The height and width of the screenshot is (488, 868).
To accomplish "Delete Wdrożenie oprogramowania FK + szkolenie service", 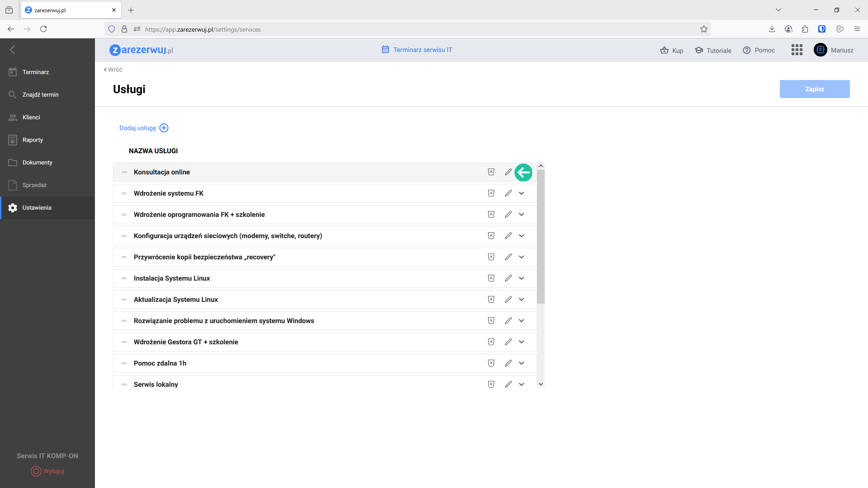I will [491, 215].
